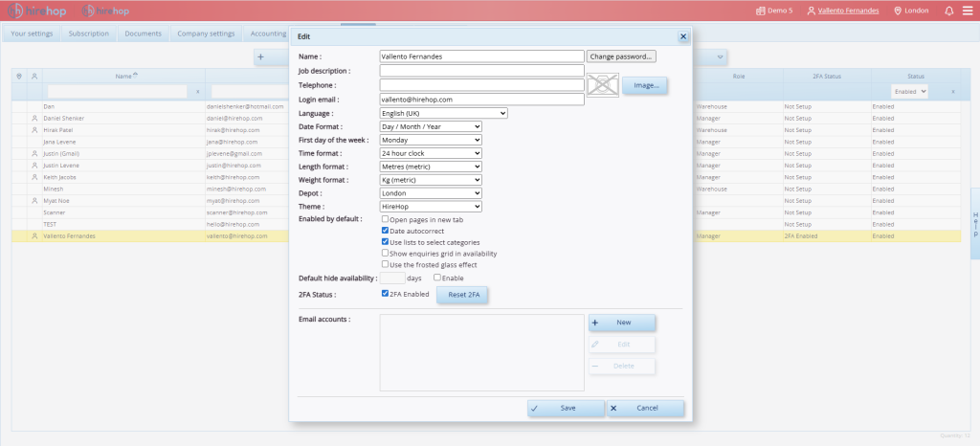Click the Login email input field

pyautogui.click(x=482, y=100)
